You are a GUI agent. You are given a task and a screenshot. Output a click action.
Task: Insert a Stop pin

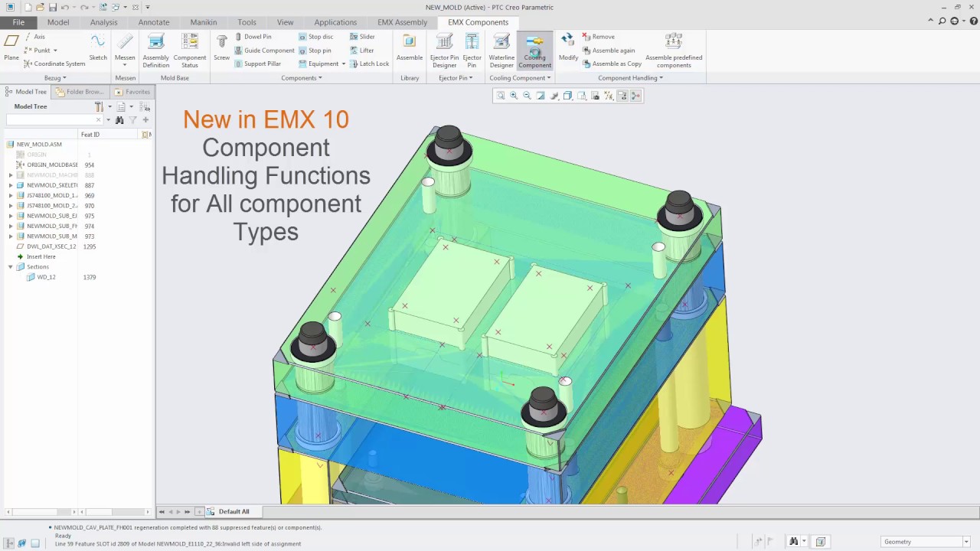click(315, 51)
